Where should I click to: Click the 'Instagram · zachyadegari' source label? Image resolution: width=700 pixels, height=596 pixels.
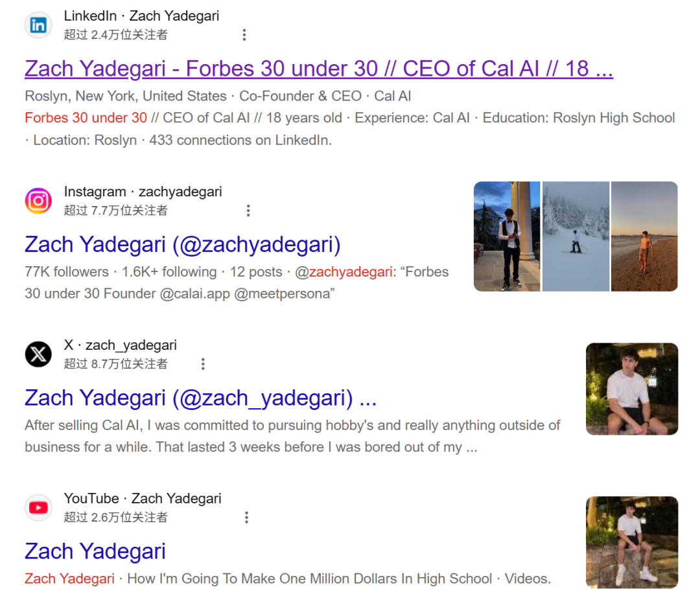click(x=143, y=192)
